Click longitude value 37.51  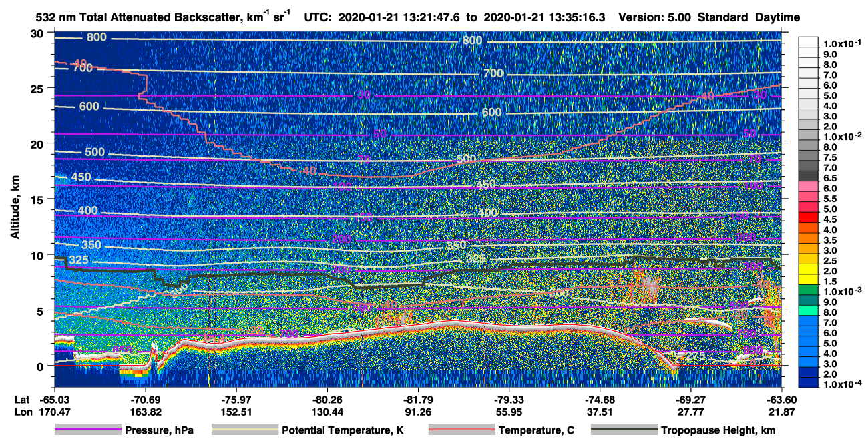pyautogui.click(x=600, y=412)
